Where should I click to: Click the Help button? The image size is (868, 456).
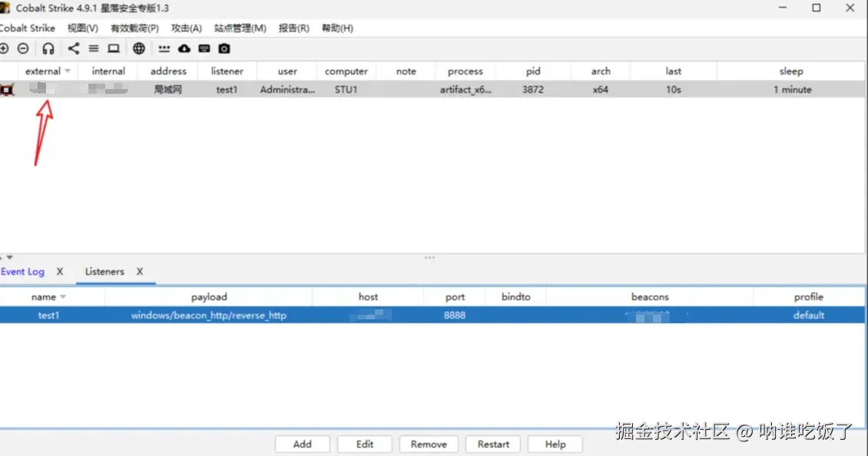pyautogui.click(x=555, y=444)
